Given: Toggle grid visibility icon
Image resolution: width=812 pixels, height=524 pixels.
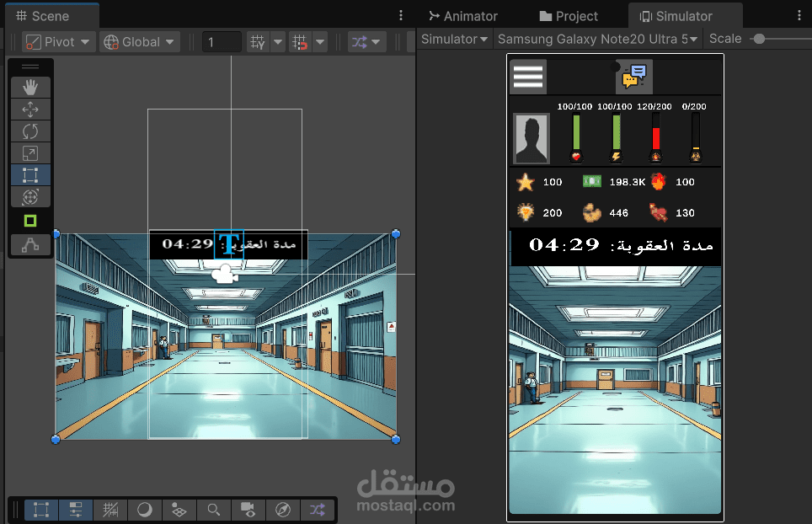Looking at the screenshot, I should tap(258, 42).
